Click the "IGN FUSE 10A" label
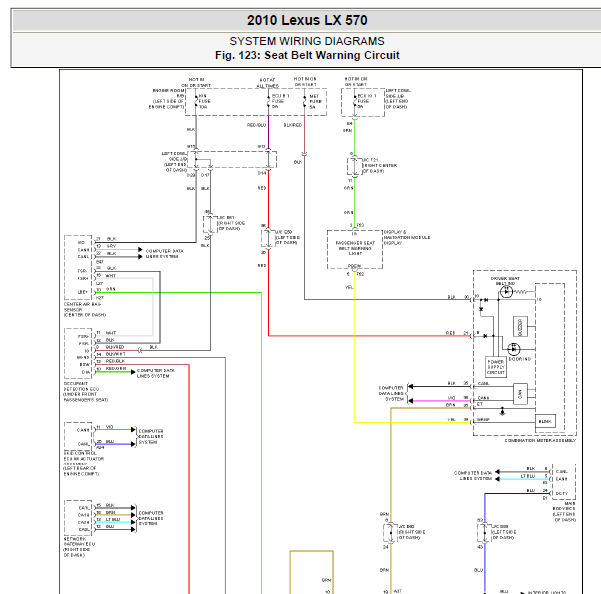 pyautogui.click(x=205, y=102)
